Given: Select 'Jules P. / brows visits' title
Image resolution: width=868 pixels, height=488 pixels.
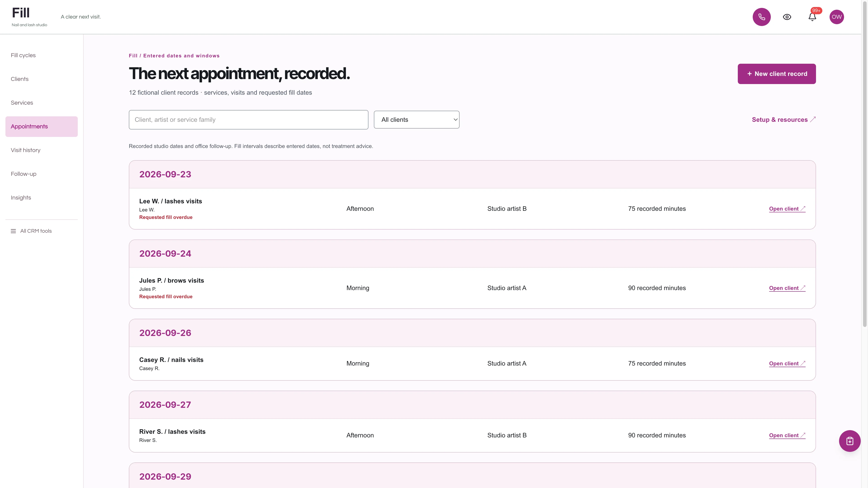Looking at the screenshot, I should 172,281.
